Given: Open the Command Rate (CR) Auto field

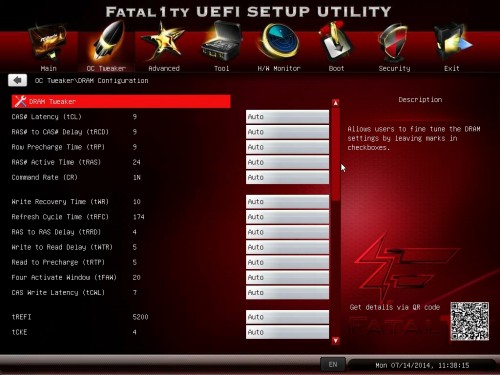Looking at the screenshot, I should (x=287, y=177).
